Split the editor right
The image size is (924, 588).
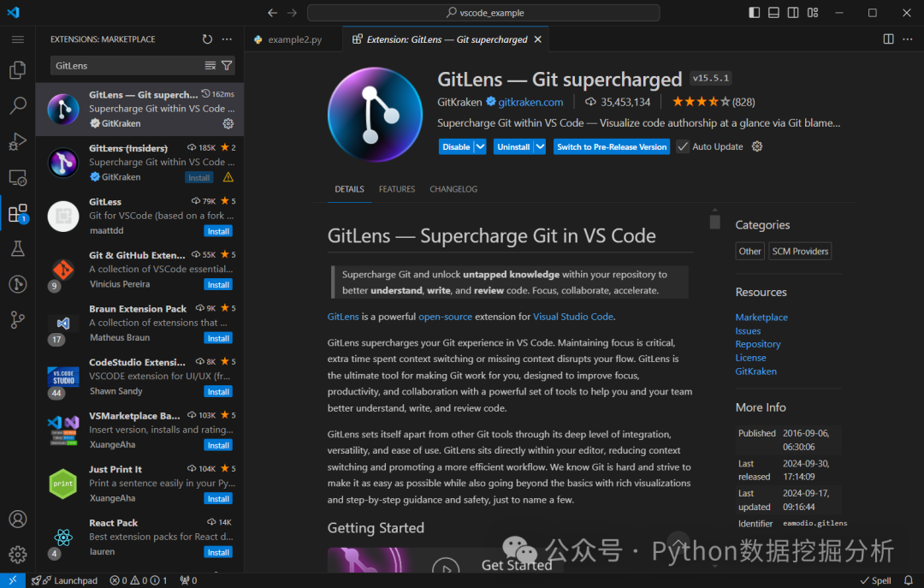coord(889,39)
